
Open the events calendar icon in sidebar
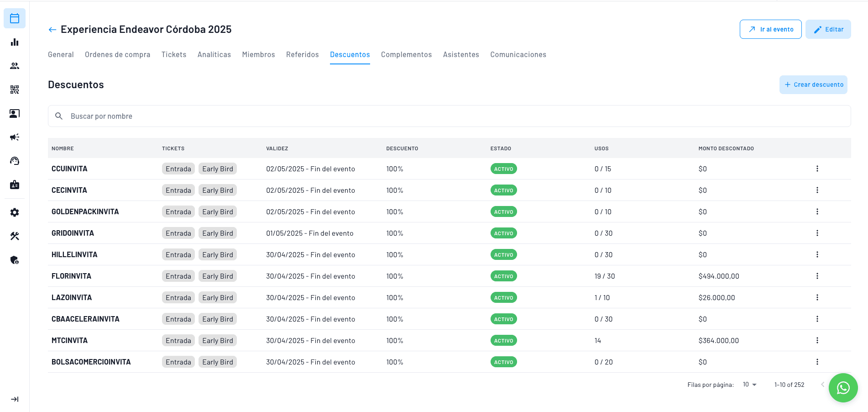coord(14,18)
